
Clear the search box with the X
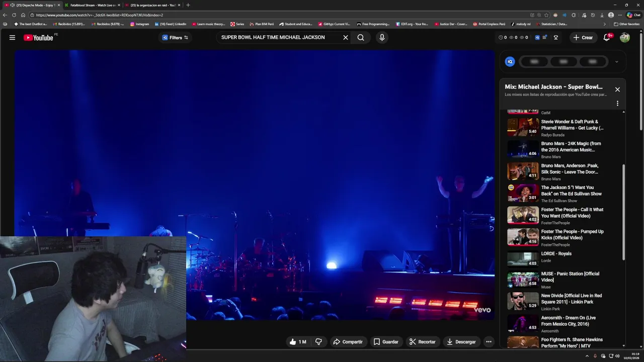tap(346, 37)
